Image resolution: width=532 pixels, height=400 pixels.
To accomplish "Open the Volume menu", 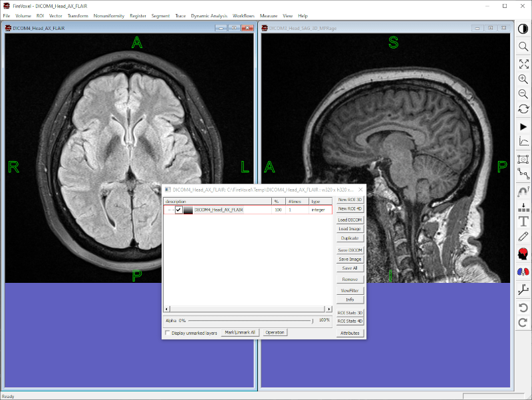I will (x=23, y=15).
